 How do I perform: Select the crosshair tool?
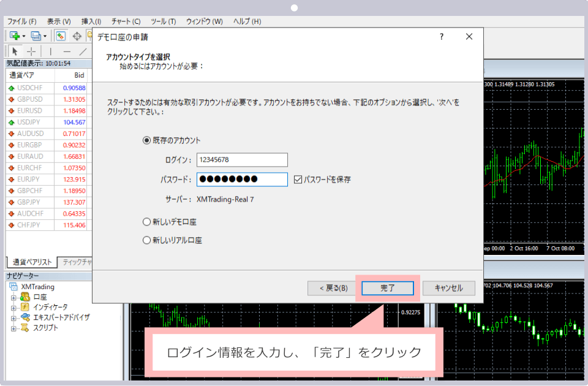click(x=32, y=51)
